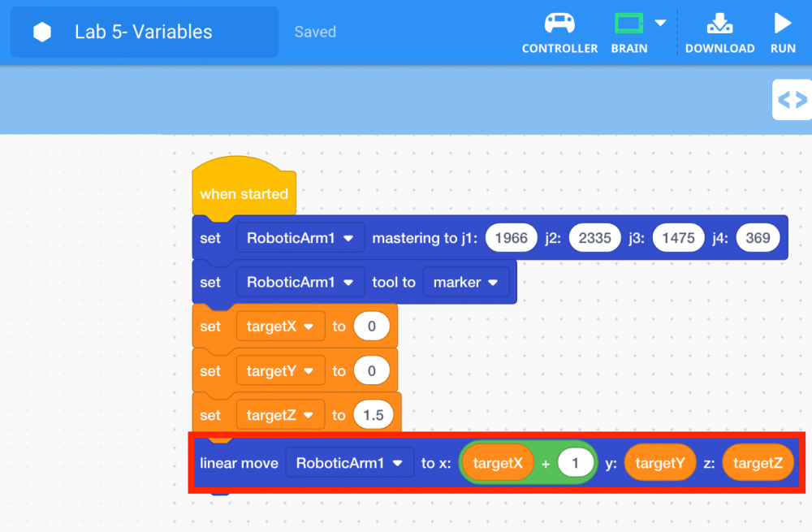Click the Saved status label
This screenshot has height=532, width=812.
pyautogui.click(x=315, y=32)
